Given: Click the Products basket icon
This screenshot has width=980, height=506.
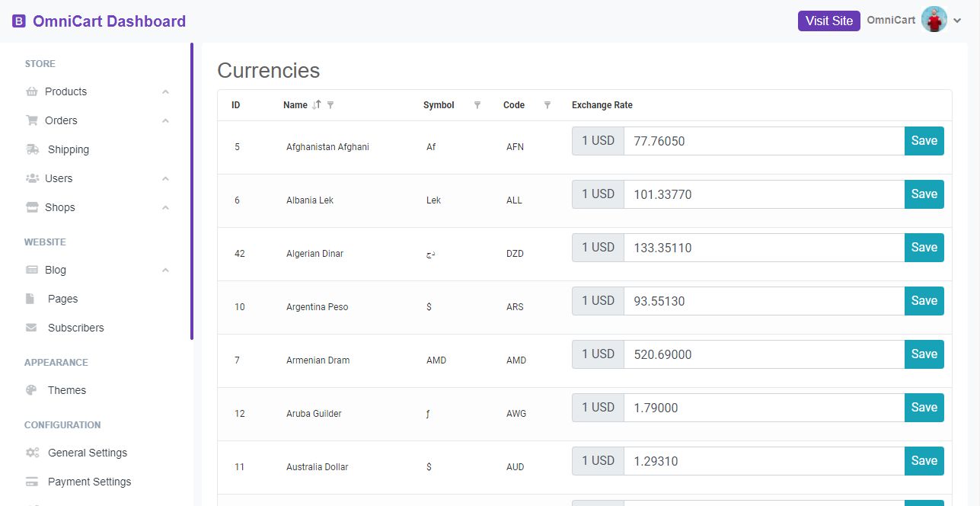Looking at the screenshot, I should point(32,91).
